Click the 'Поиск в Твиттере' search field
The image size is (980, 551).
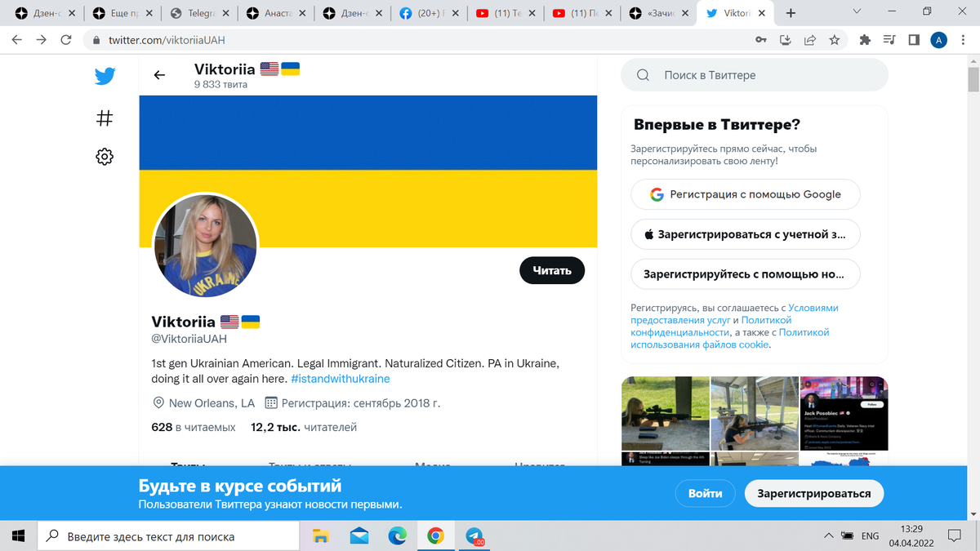coord(755,75)
